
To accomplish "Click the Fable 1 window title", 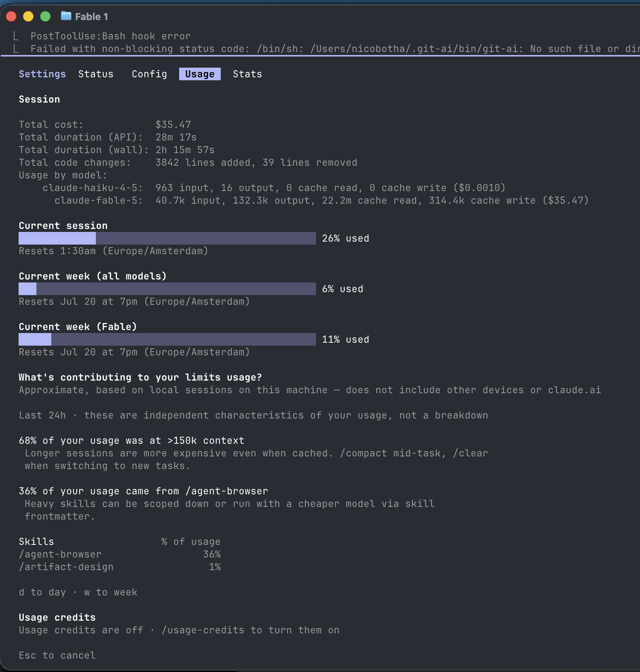I will click(91, 16).
